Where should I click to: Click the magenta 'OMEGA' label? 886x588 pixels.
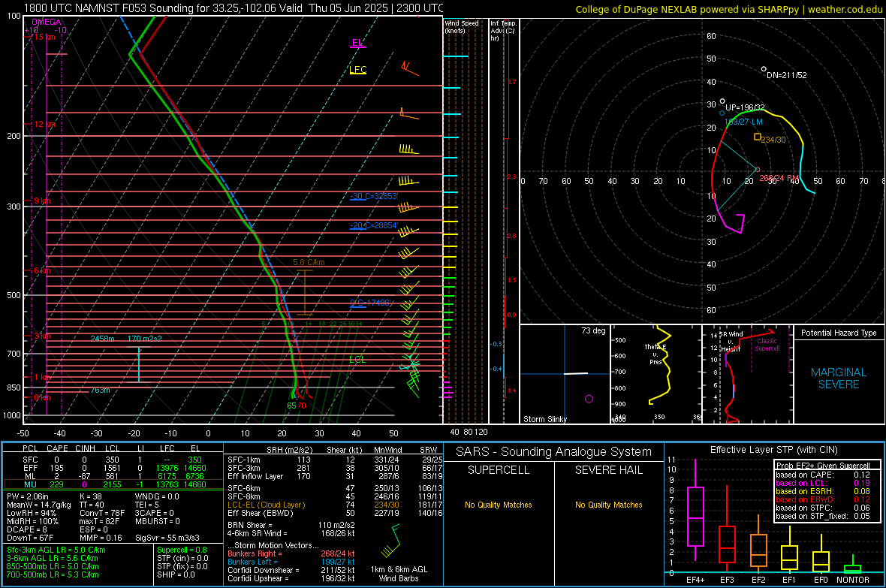coord(46,22)
